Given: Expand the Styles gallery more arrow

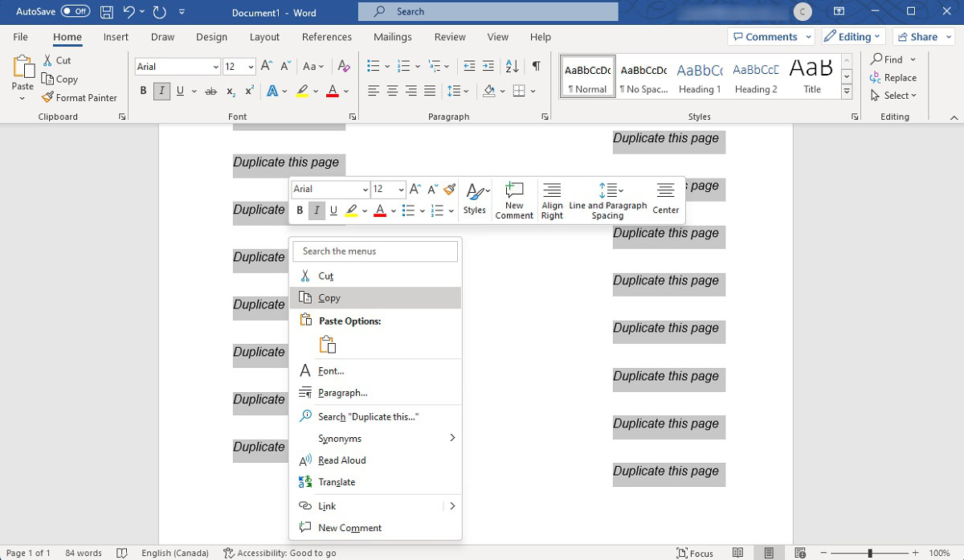Looking at the screenshot, I should [846, 92].
